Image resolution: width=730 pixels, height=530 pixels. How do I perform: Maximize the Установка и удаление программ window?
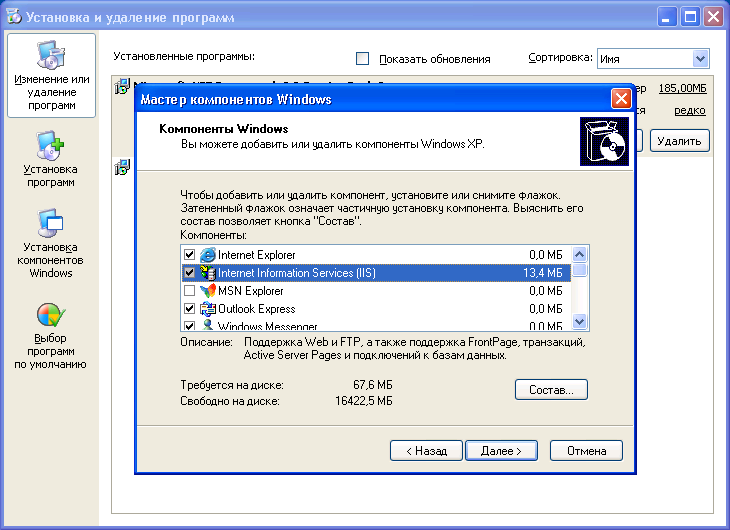click(x=690, y=17)
